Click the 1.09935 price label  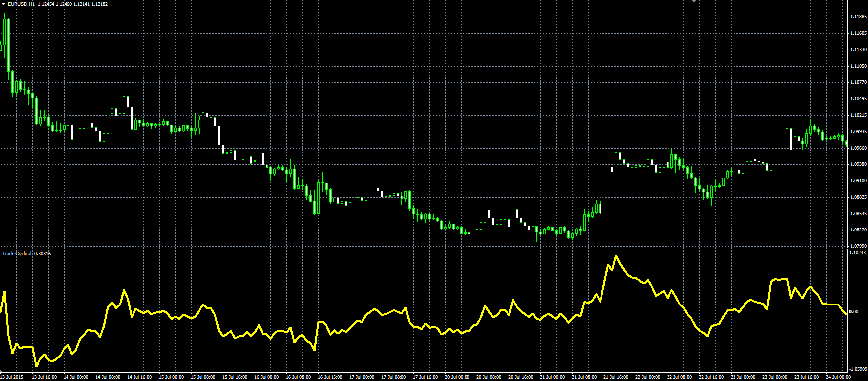pyautogui.click(x=858, y=132)
